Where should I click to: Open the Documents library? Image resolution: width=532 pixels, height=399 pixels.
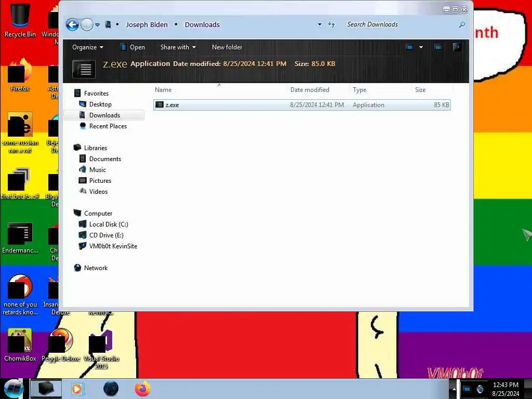pos(105,159)
